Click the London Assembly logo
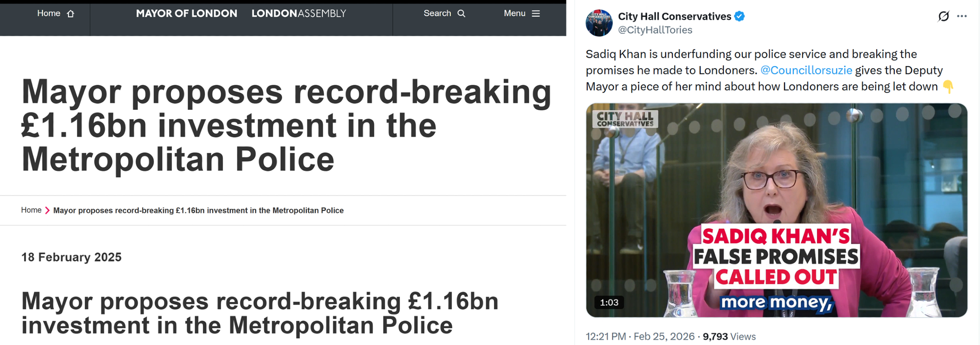 [299, 14]
